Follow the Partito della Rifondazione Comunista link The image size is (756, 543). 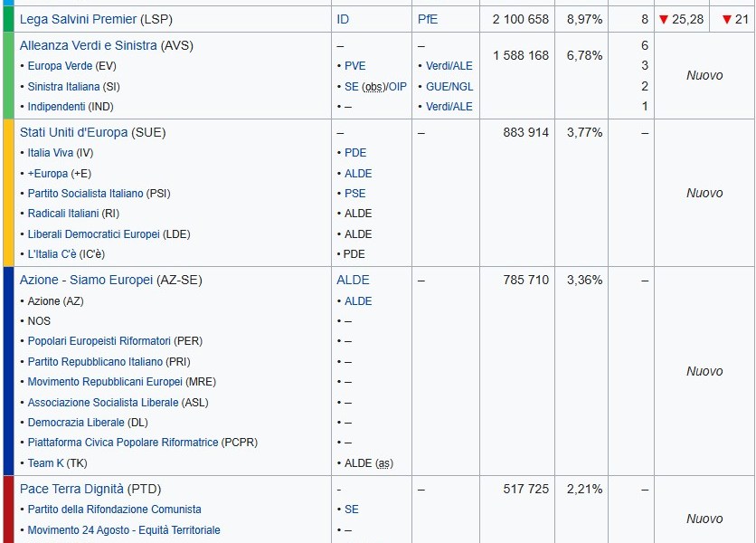coord(114,510)
